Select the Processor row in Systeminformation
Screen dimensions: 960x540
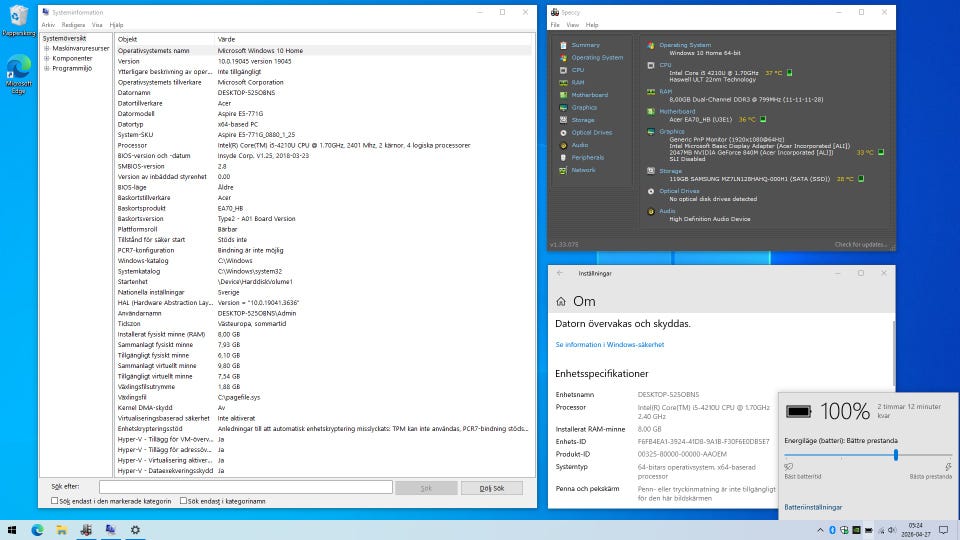tap(324, 145)
